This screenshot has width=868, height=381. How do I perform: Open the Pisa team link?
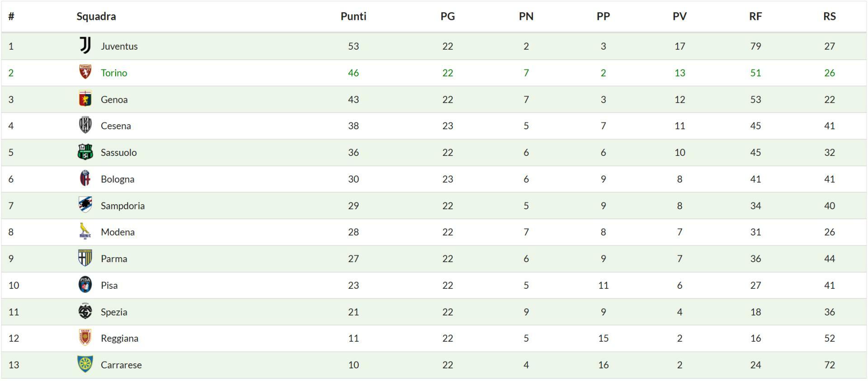tap(109, 285)
